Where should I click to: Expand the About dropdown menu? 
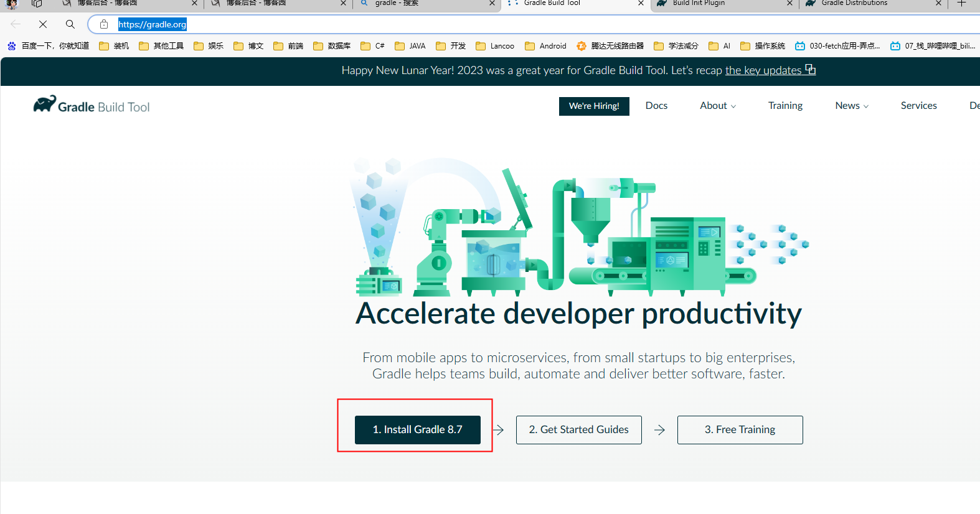[x=718, y=106]
